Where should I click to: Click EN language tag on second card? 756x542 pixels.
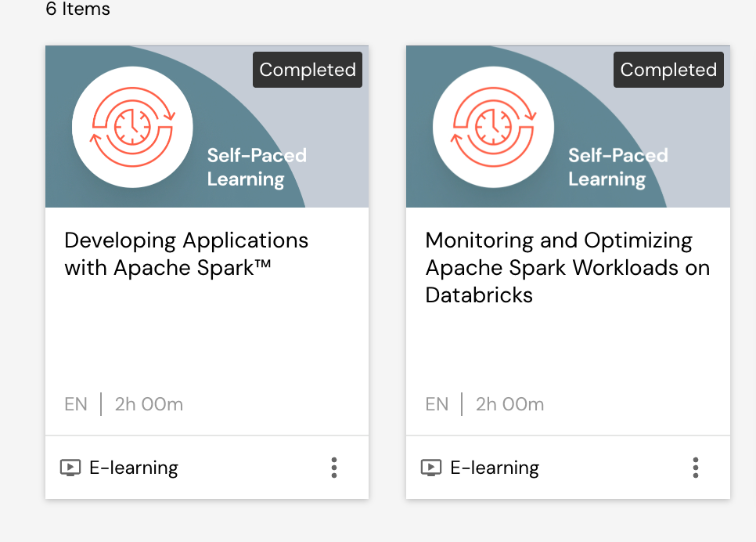pos(437,404)
